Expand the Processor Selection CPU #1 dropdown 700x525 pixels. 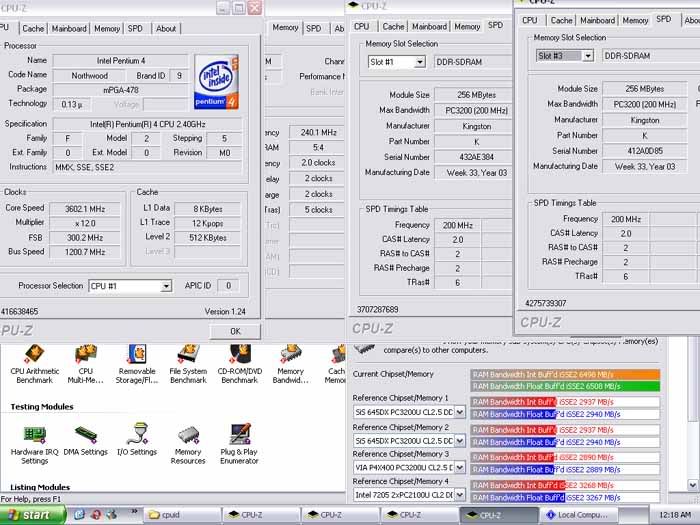(166, 286)
